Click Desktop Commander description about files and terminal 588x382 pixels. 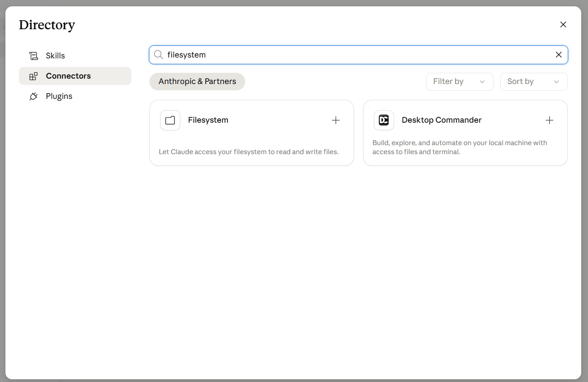(x=460, y=147)
